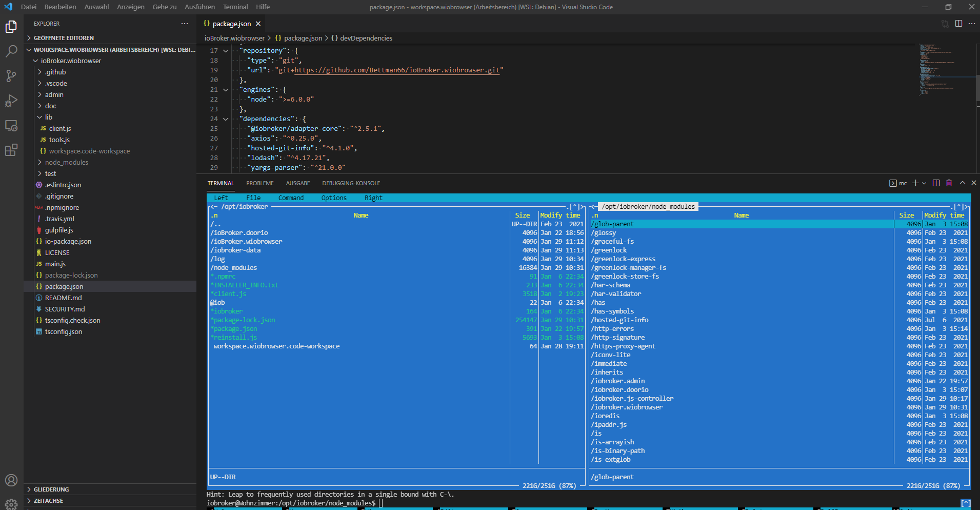
Task: Open the GitHub repository URL link
Action: point(397,70)
